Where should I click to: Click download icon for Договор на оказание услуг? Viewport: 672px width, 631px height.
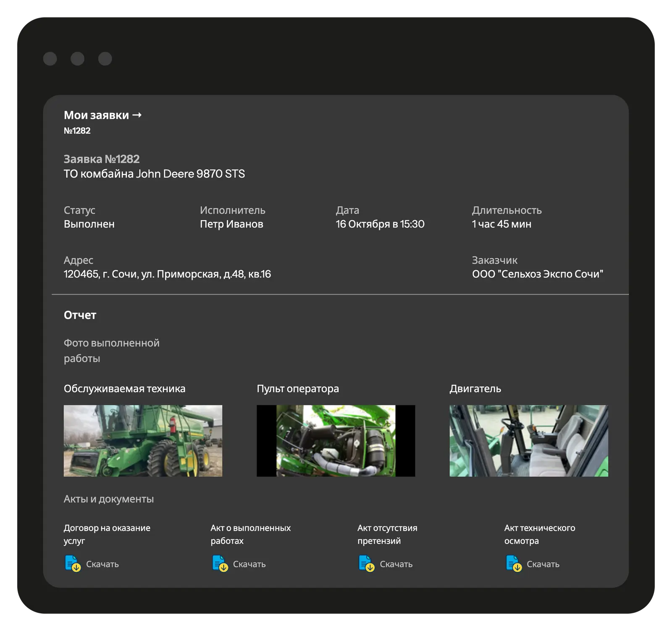pos(73,563)
